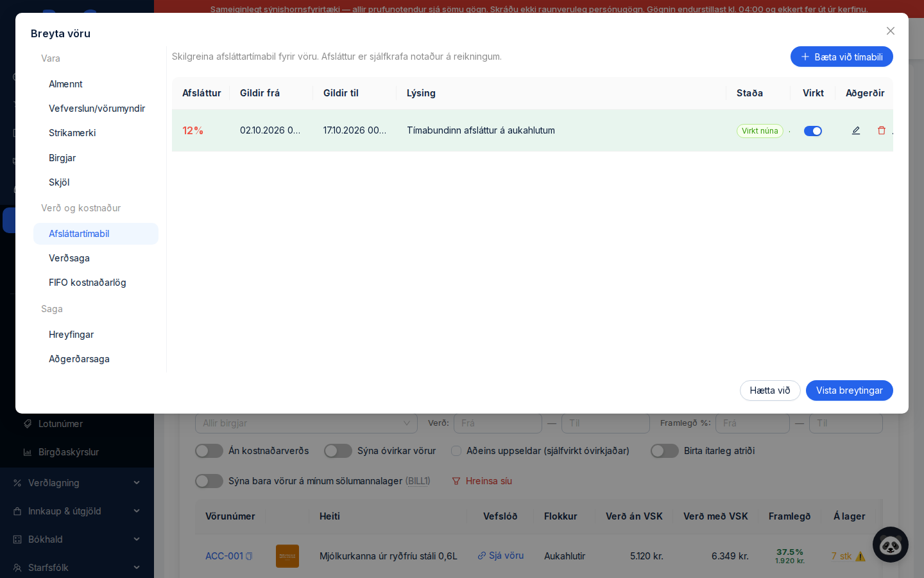Click the low stock warning icon
This screenshot has height=578, width=924.
click(860, 556)
